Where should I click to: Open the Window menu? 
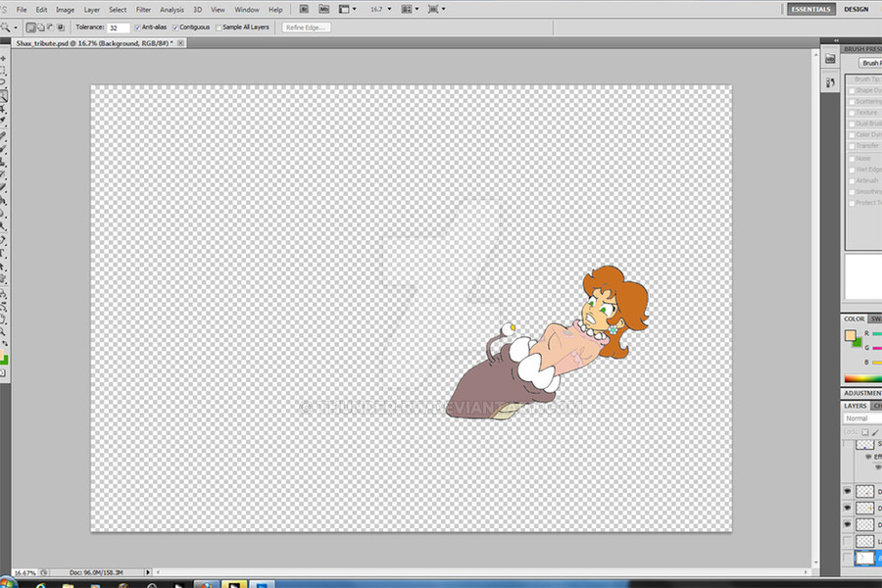point(247,10)
